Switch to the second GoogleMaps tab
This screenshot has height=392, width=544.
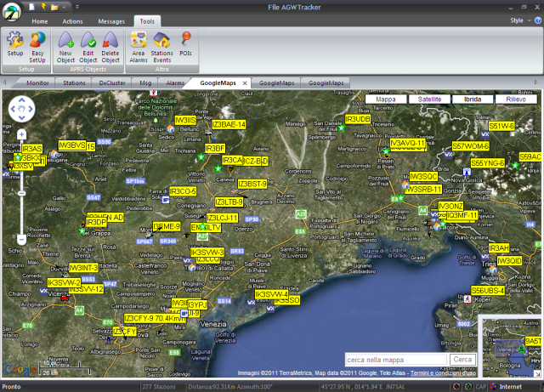[x=276, y=83]
